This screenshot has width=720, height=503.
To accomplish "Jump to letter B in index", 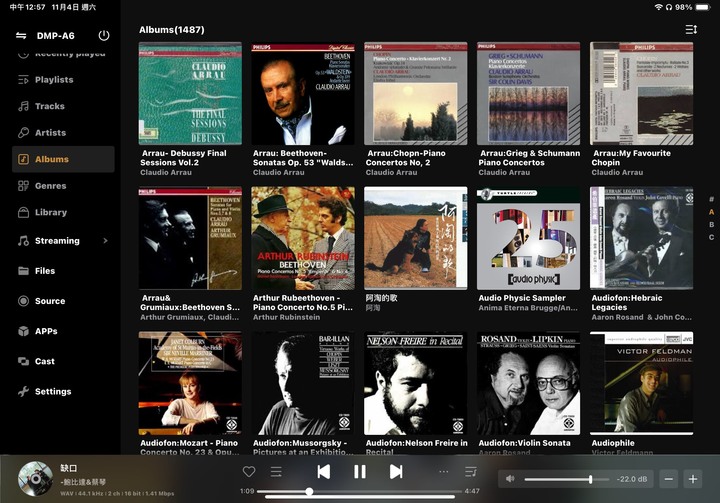I will click(x=711, y=225).
